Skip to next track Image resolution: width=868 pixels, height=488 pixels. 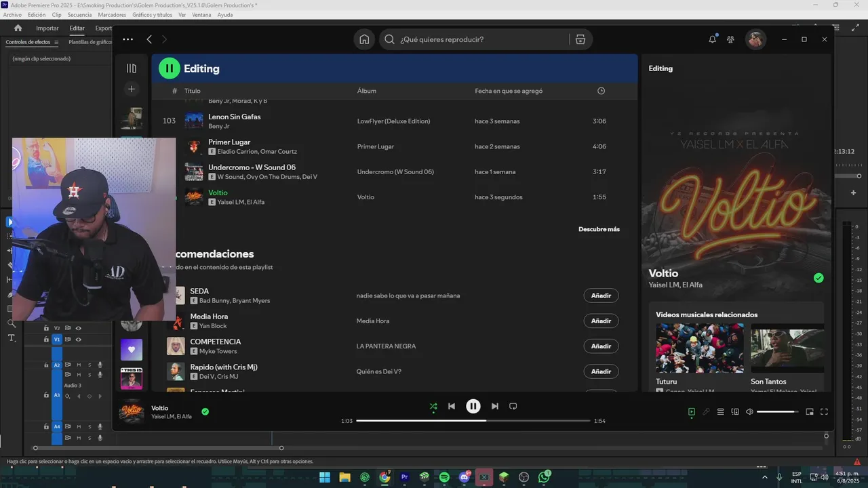[495, 406]
